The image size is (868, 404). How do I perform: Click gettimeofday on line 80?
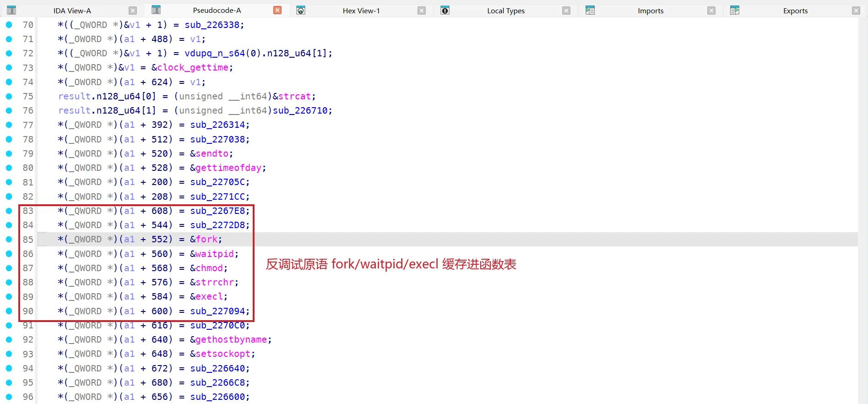click(x=228, y=168)
